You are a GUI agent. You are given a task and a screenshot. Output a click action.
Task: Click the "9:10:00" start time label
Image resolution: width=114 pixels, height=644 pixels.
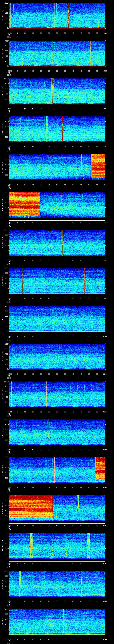(x=9, y=374)
